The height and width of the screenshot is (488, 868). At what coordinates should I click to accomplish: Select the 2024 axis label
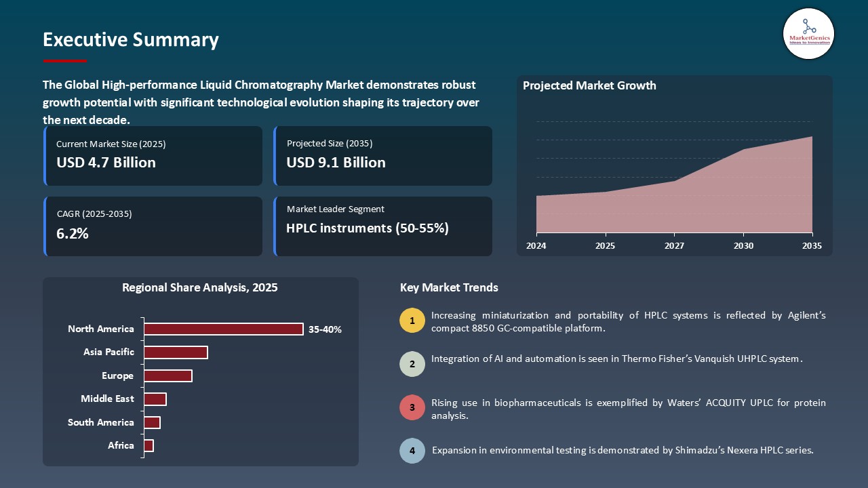click(x=536, y=246)
